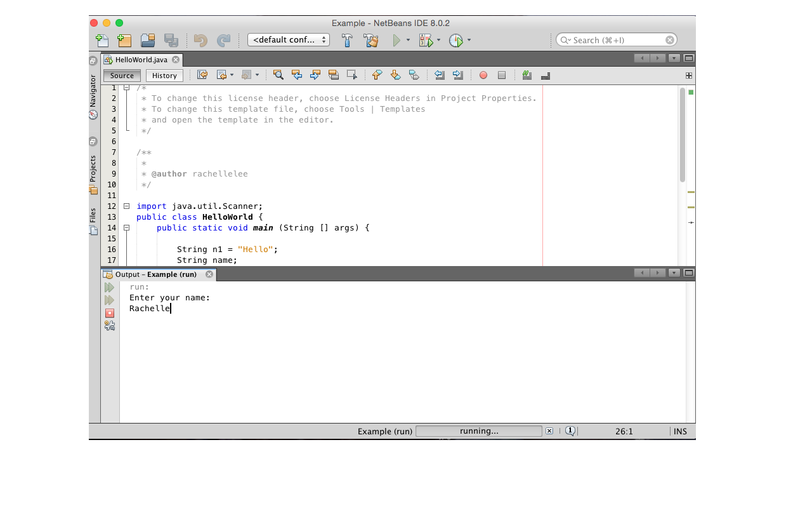The width and height of the screenshot is (812, 508).
Task: Switch to the History tab
Action: [x=164, y=75]
